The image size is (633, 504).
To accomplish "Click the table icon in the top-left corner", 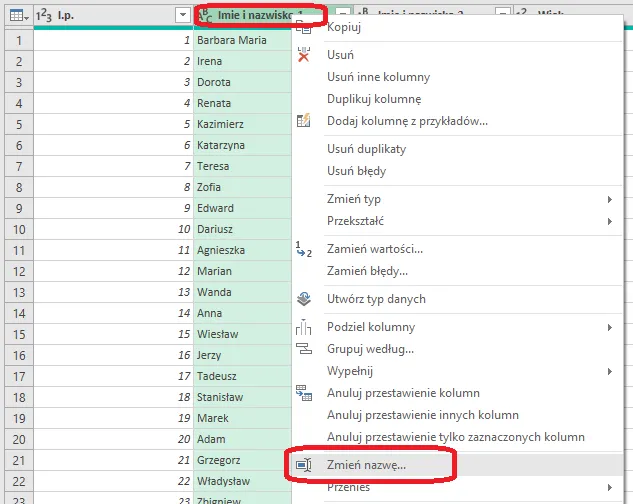I will point(16,15).
